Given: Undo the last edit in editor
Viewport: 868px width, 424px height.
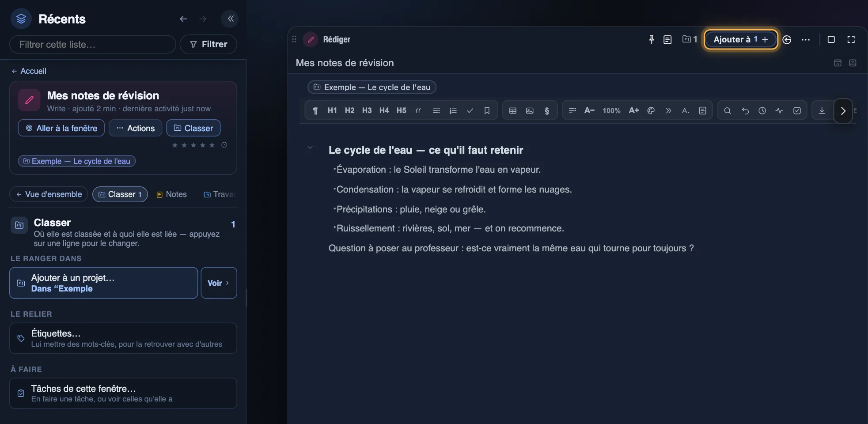Looking at the screenshot, I should (745, 110).
